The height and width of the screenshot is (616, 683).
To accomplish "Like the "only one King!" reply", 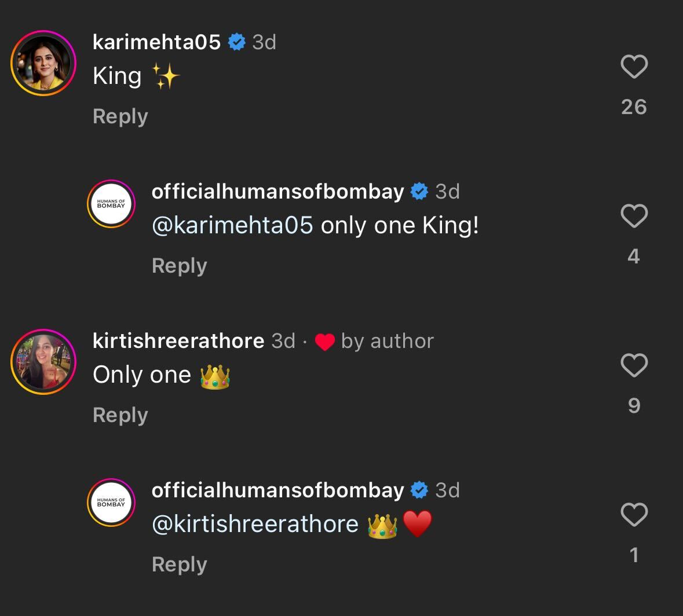I will pyautogui.click(x=634, y=216).
